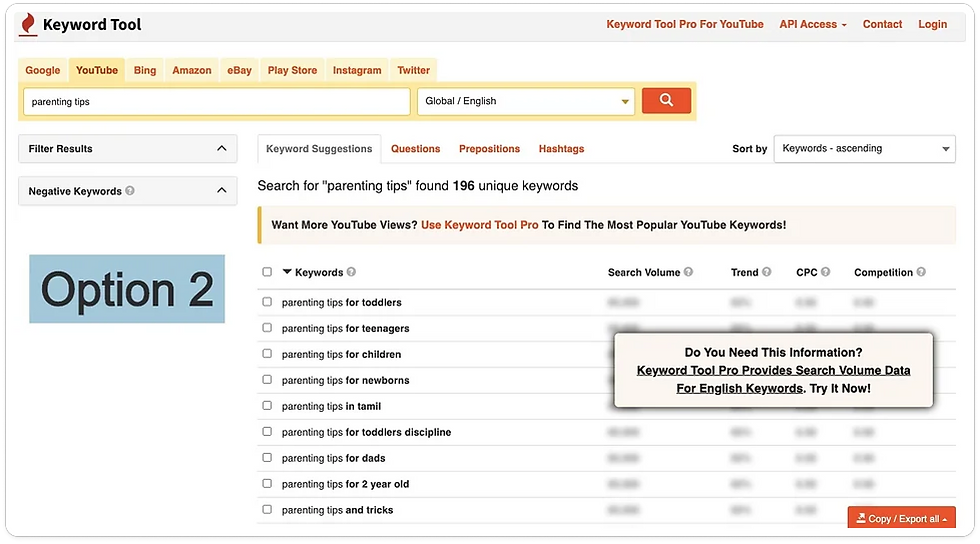Collapse the Filter Results panel
Screen dimensions: 980x544
(221, 148)
